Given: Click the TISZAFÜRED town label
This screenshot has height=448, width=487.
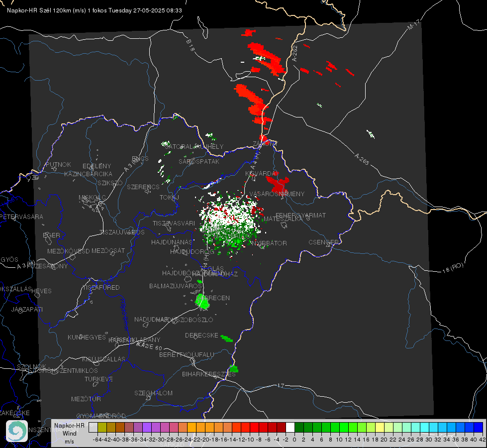Looking at the screenshot, I should click(101, 288).
